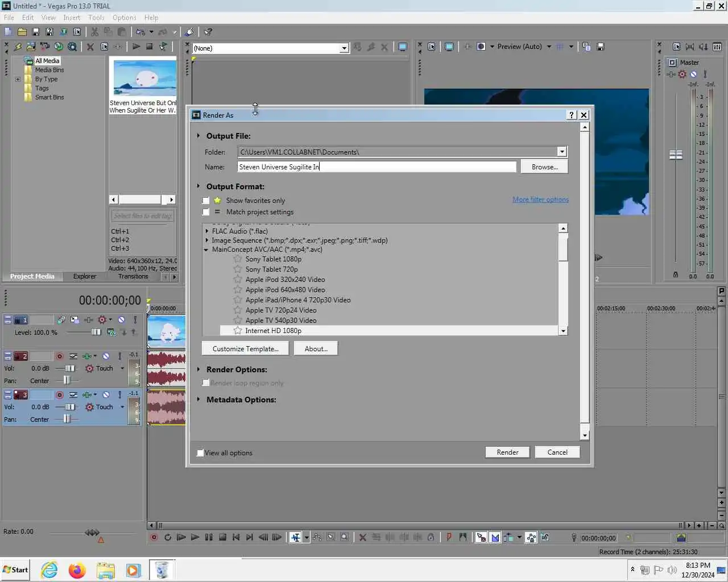Viewport: 728px width, 582px height.
Task: Click Go to Start in transport bar
Action: point(236,537)
